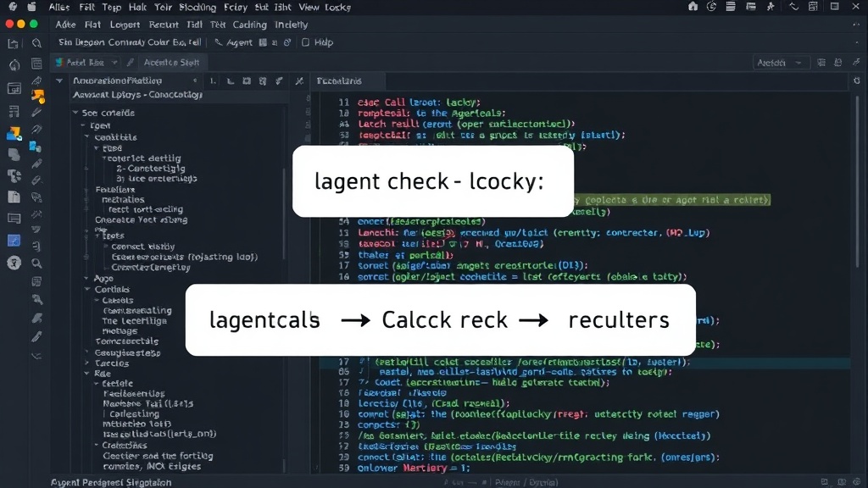Collapse the Conlitels tree node
The height and width of the screenshot is (488, 868).
(87, 136)
